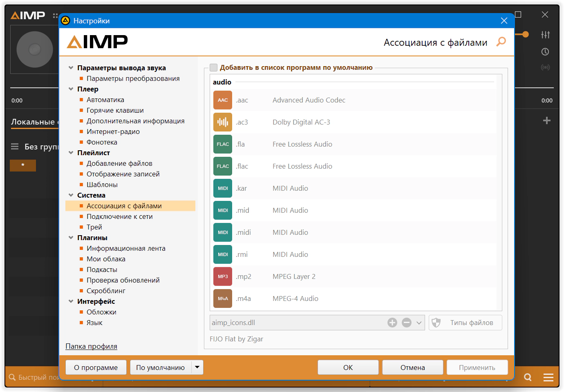Click the MP3 icon for .mp2
The width and height of the screenshot is (564, 392).
tap(223, 276)
